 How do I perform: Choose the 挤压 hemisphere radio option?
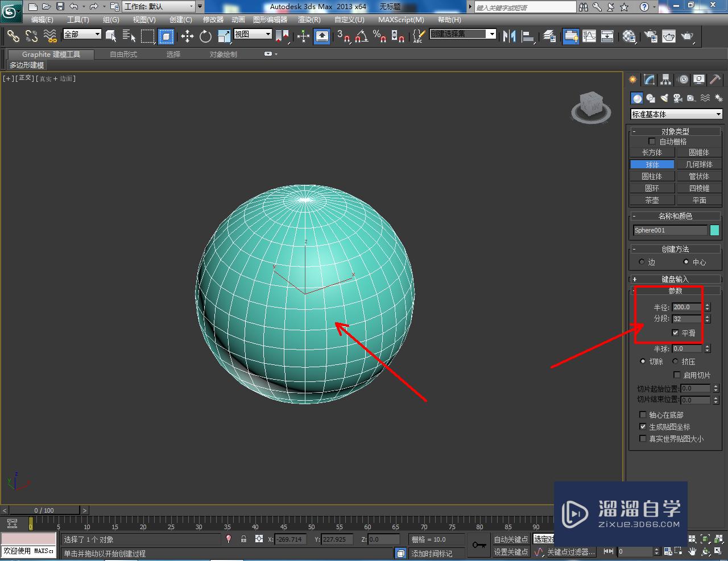(x=675, y=361)
